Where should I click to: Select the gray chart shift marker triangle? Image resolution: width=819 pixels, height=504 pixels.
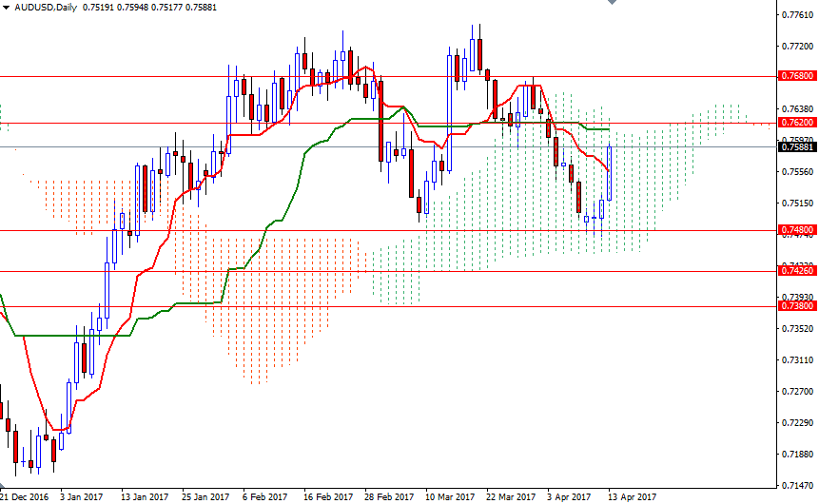pos(613,2)
